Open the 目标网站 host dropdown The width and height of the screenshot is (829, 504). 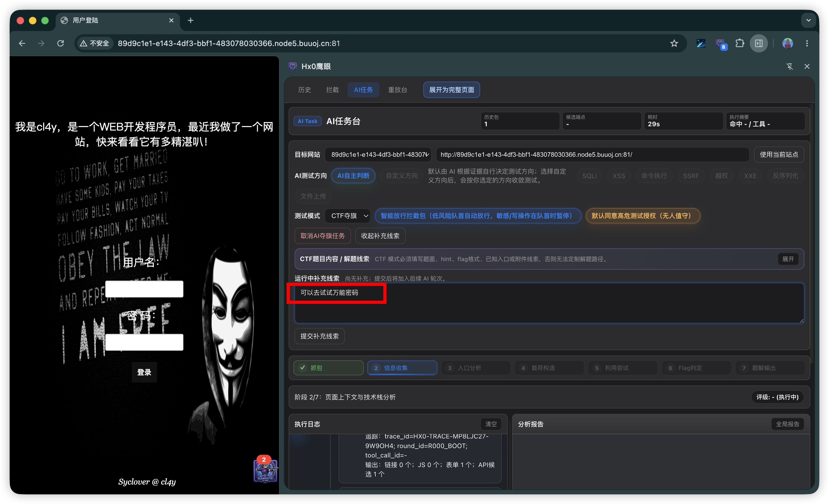point(378,155)
